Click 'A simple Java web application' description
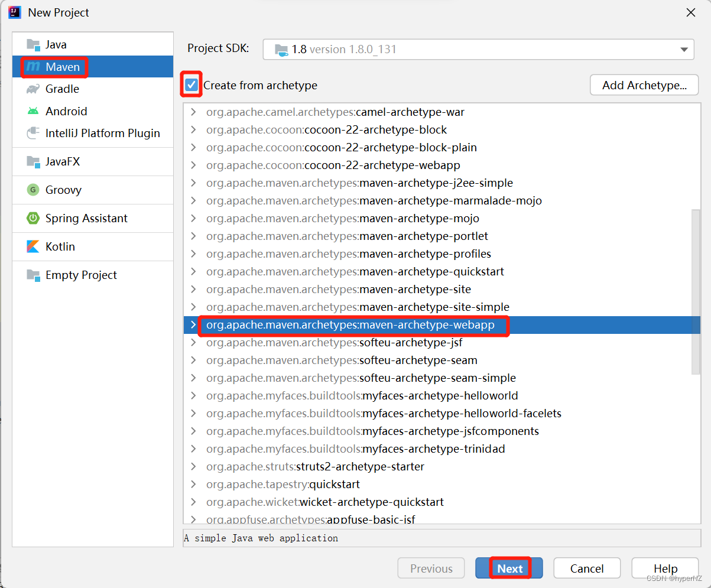This screenshot has width=711, height=588. (x=261, y=538)
